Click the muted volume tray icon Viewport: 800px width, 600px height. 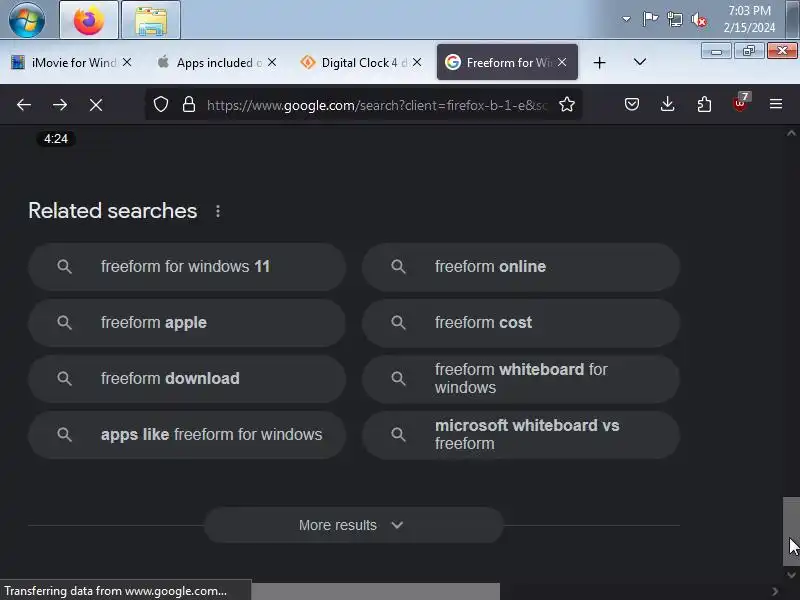(x=699, y=20)
